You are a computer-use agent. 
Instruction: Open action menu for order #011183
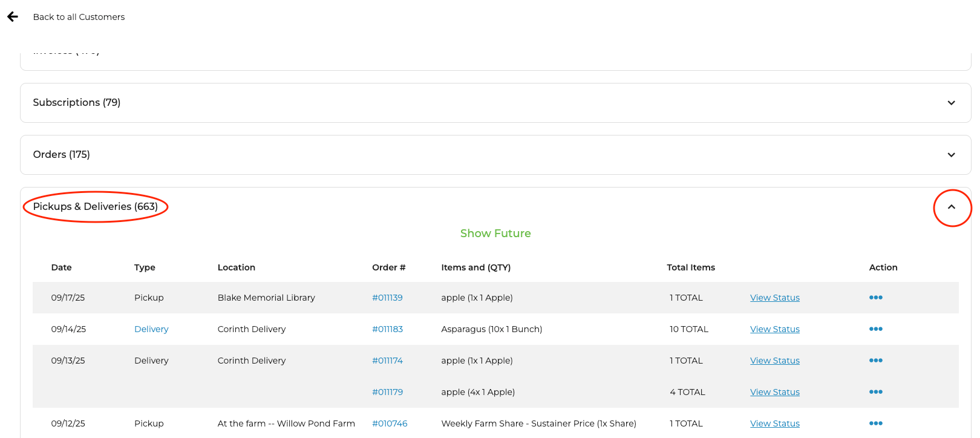click(x=876, y=329)
